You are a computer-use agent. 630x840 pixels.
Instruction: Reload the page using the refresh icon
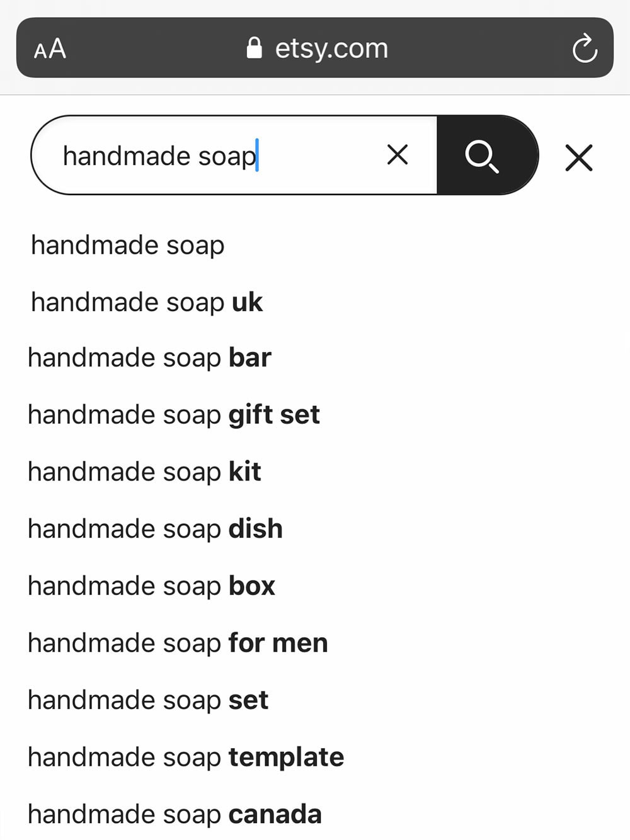[585, 48]
